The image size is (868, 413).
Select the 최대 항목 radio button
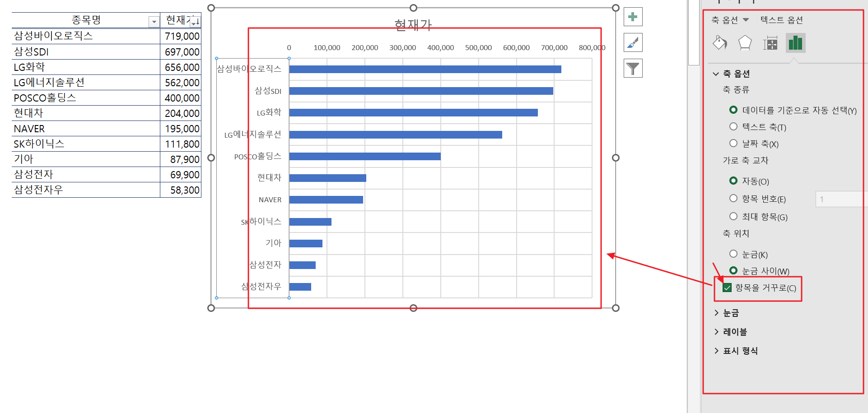pos(733,216)
